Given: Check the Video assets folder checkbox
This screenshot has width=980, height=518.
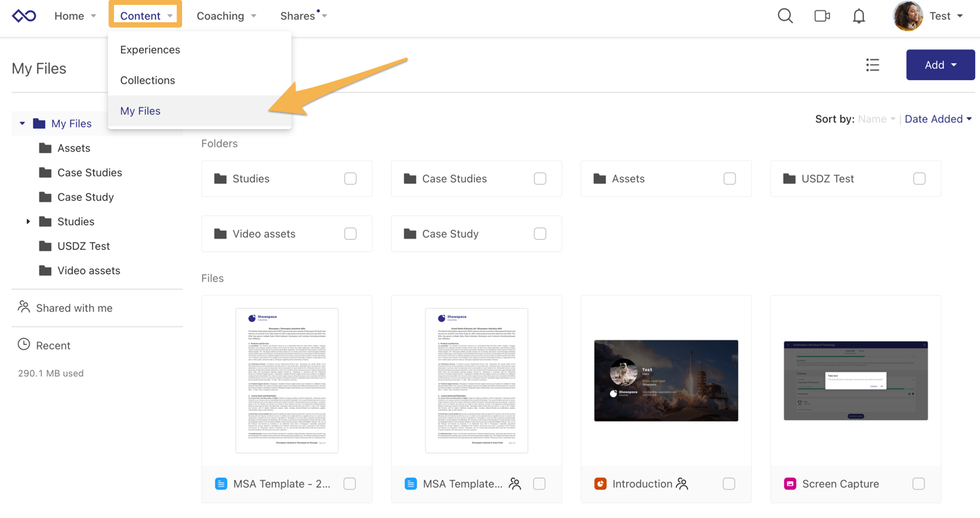Looking at the screenshot, I should pos(350,234).
